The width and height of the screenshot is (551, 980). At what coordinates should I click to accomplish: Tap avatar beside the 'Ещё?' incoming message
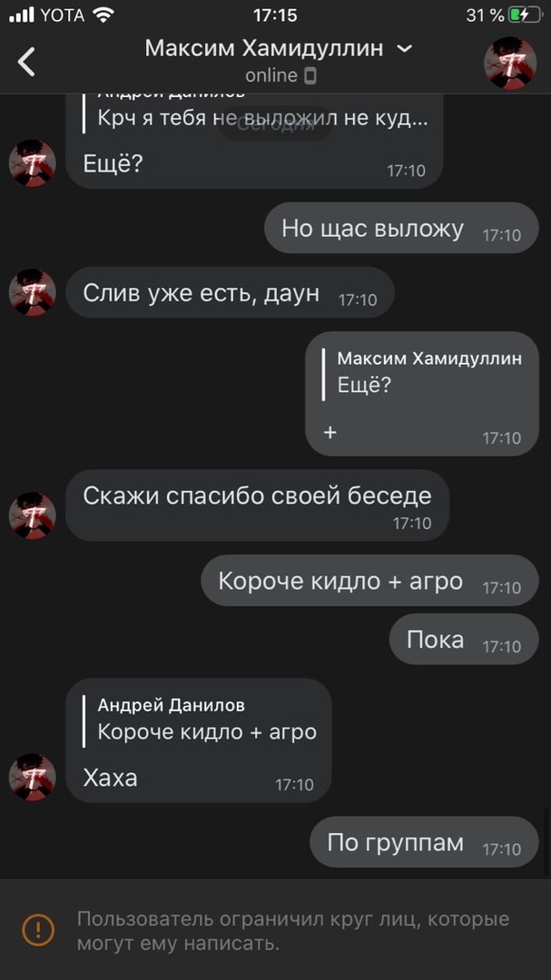33,163
